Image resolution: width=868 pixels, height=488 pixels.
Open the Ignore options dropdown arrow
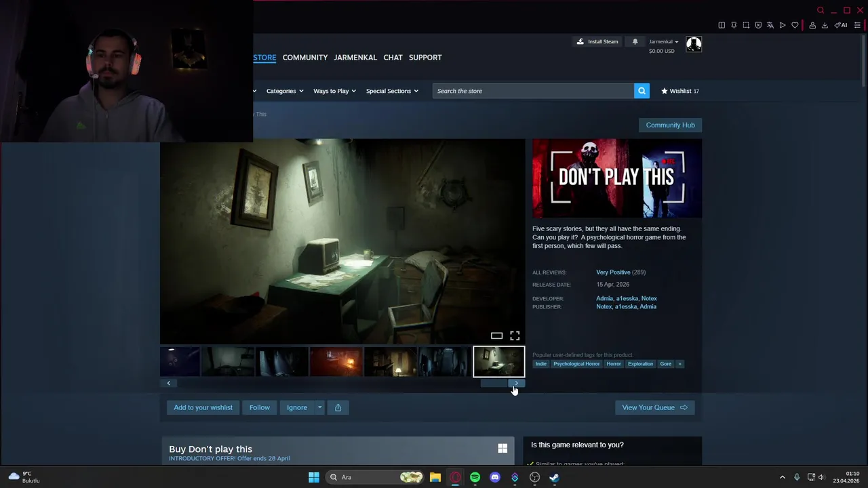tap(319, 407)
